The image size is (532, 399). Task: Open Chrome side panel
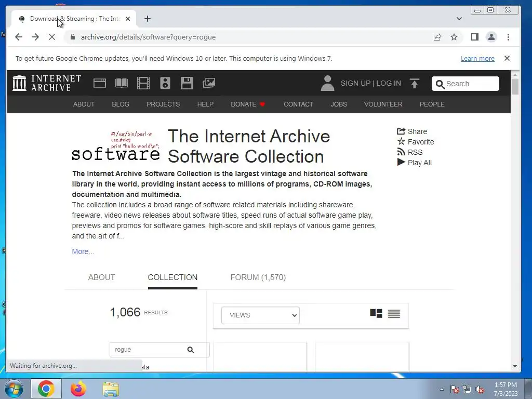pos(475,37)
